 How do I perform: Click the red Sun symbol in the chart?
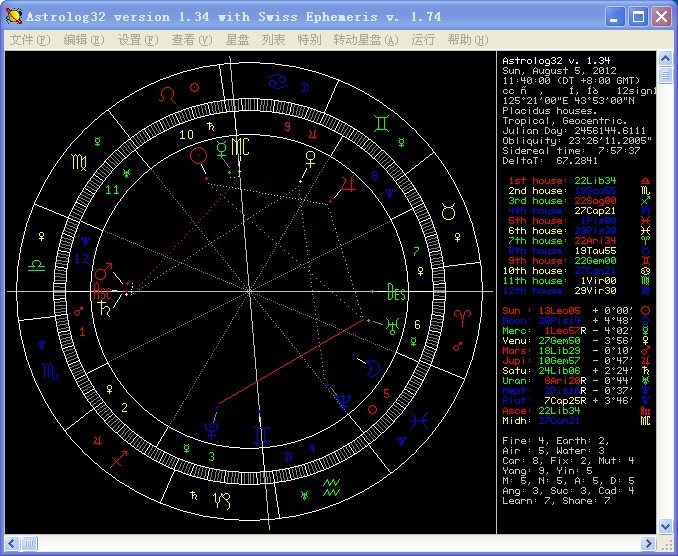pos(199,155)
